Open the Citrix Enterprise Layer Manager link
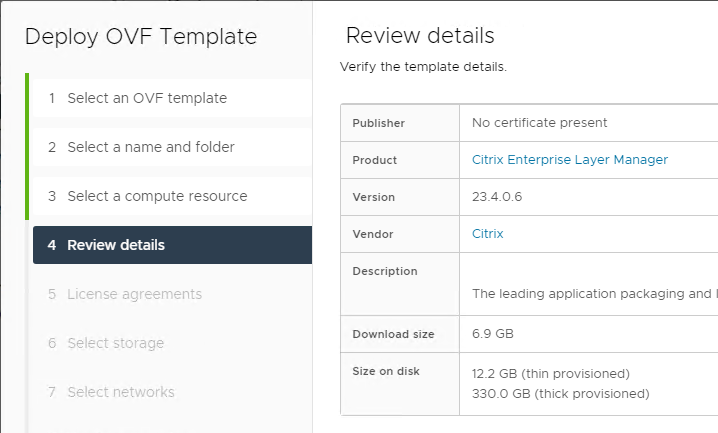This screenshot has width=718, height=433. tap(570, 160)
